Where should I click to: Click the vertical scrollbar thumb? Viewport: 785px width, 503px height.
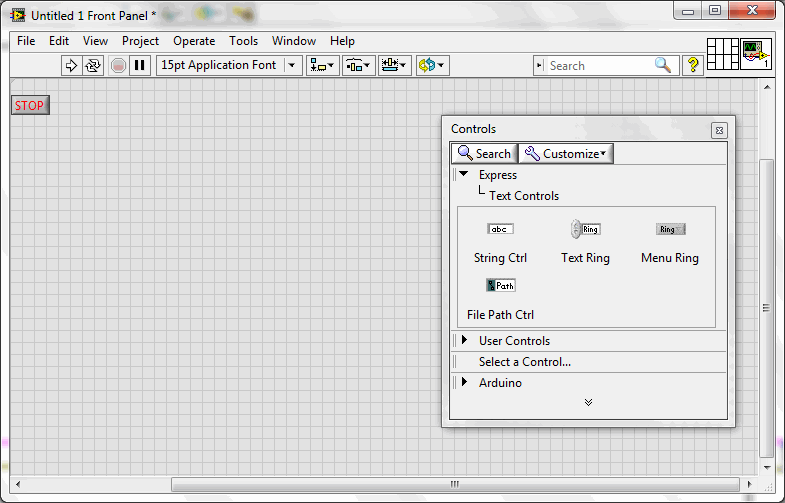click(x=766, y=308)
